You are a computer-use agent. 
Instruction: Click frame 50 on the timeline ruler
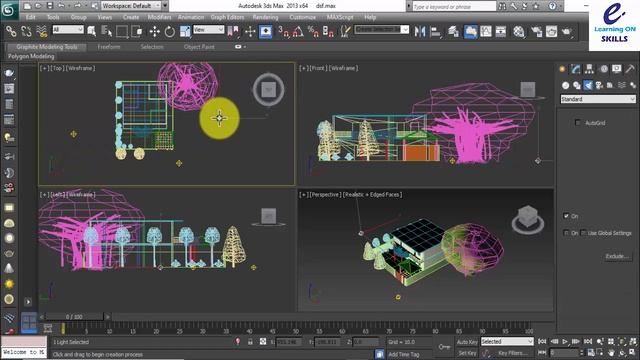click(x=296, y=330)
